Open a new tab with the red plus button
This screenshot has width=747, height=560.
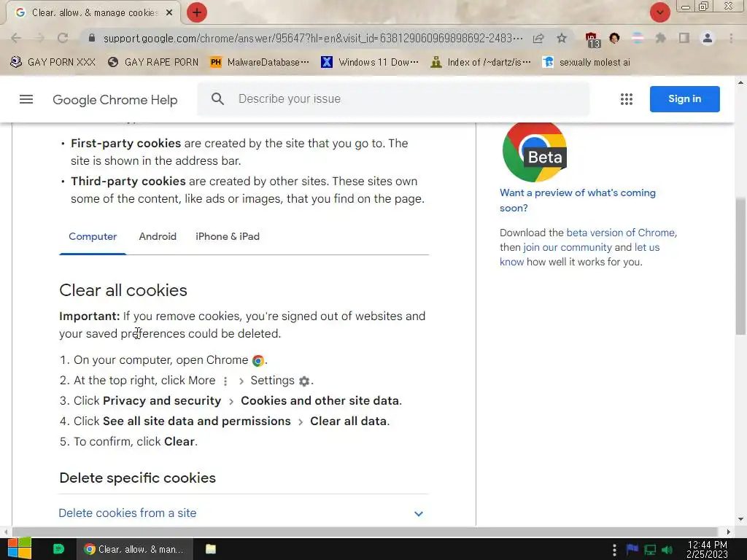(x=196, y=12)
